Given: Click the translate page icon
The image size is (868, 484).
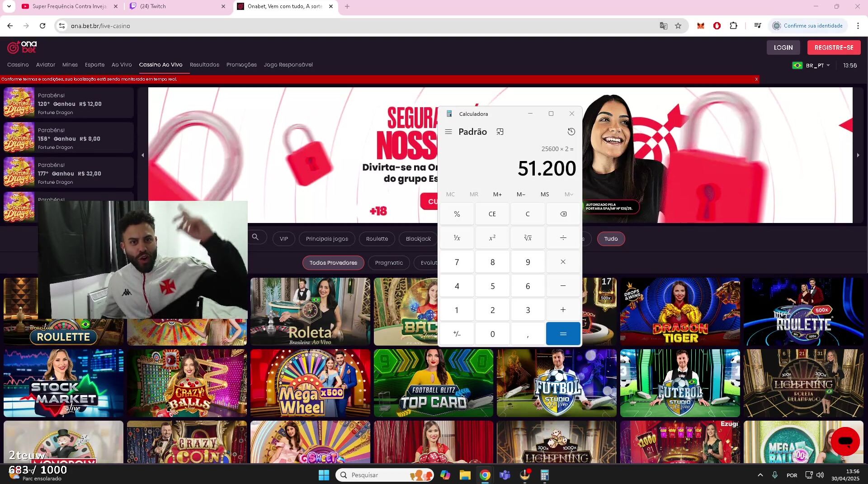Looking at the screenshot, I should [x=663, y=26].
